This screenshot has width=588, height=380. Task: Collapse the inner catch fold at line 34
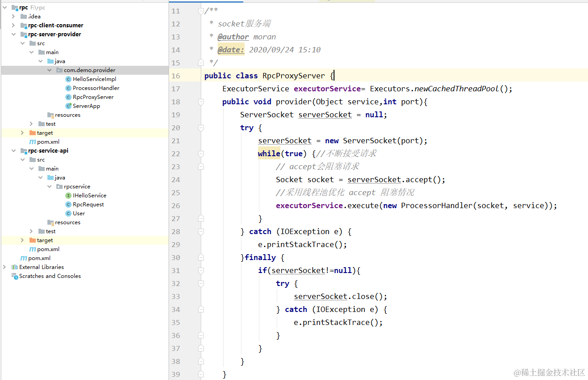201,309
